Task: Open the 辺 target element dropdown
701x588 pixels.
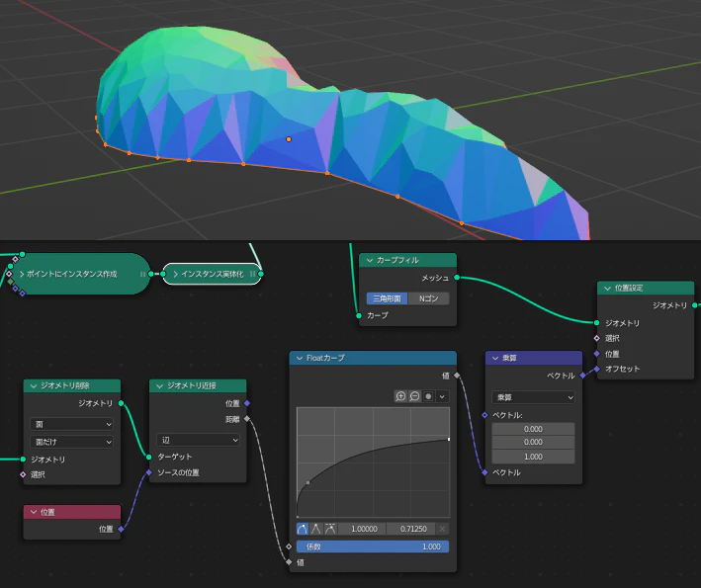Action: point(198,440)
